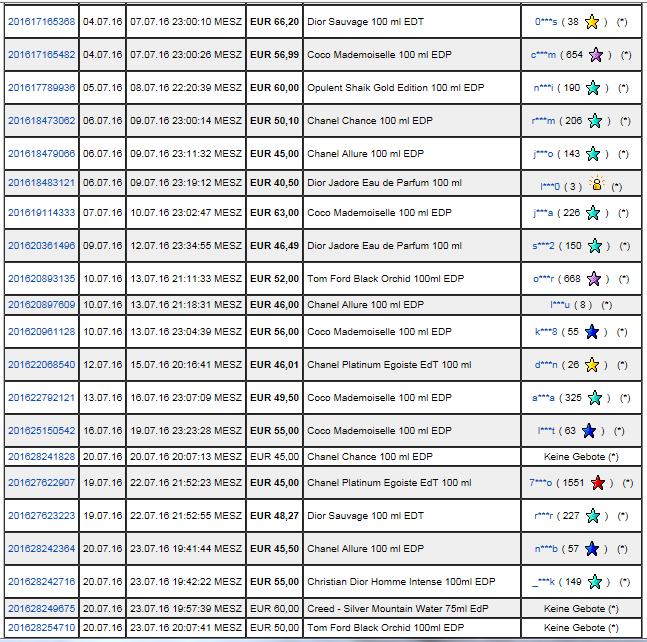The height and width of the screenshot is (642, 647).
Task: Click the purple star beside bidder c***m
Action: pyautogui.click(x=596, y=54)
